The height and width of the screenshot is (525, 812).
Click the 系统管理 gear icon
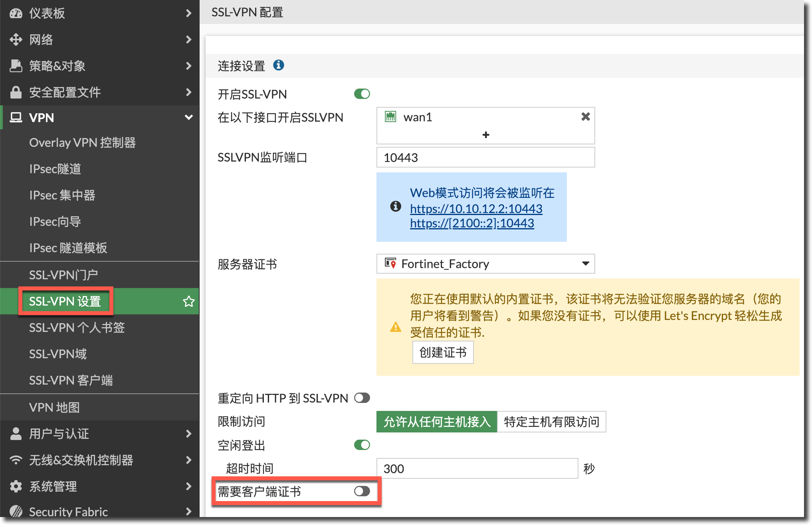pyautogui.click(x=16, y=486)
